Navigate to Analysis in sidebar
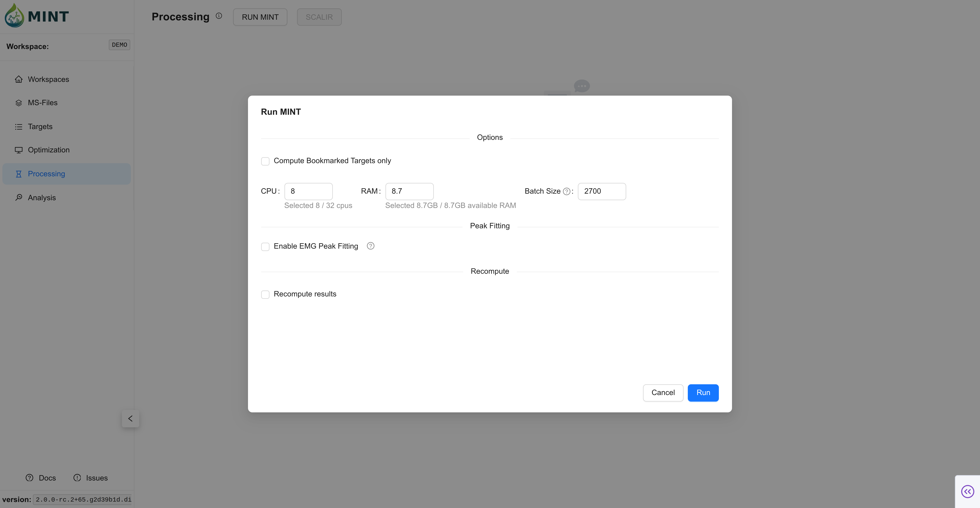The image size is (980, 508). pos(42,198)
